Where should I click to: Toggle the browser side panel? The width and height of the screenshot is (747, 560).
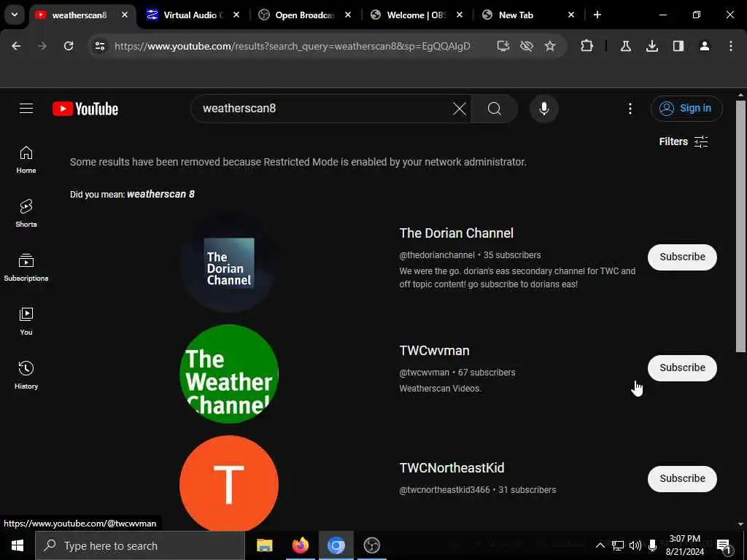pos(678,46)
